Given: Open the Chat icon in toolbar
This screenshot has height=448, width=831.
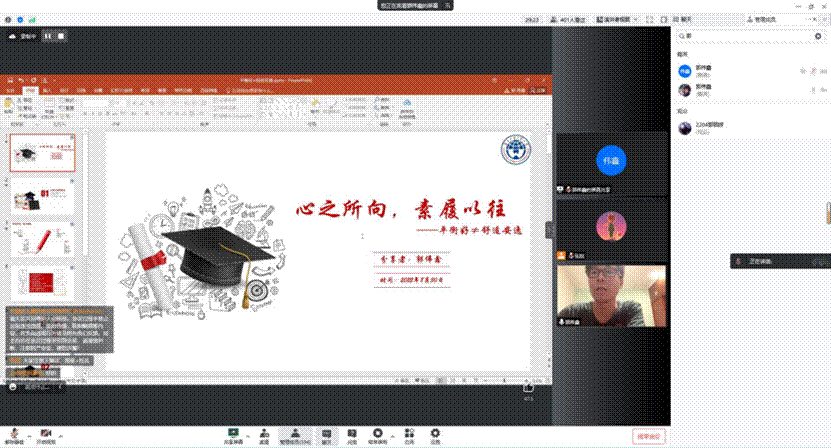Looking at the screenshot, I should (x=327, y=433).
